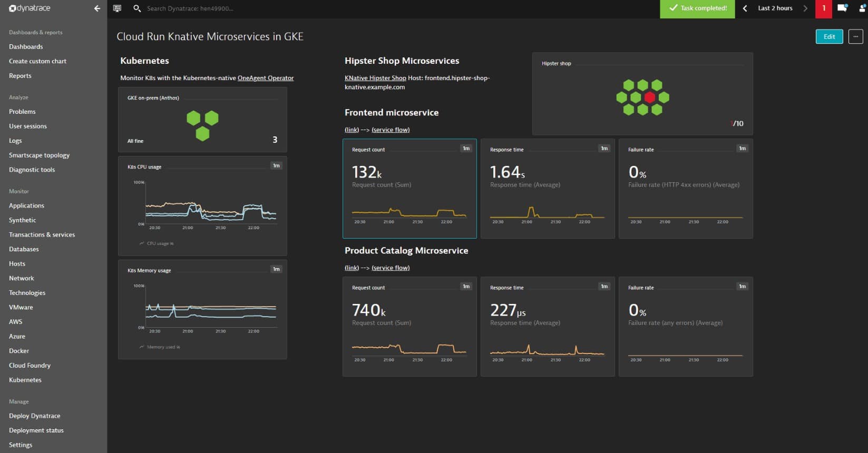Open Settings in the sidebar
868x453 pixels.
click(x=21, y=445)
